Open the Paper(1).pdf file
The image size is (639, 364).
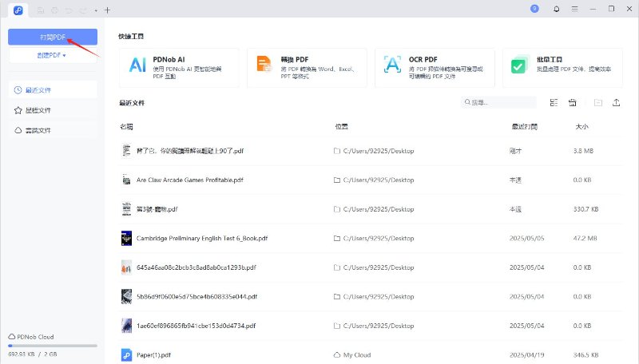[153, 355]
